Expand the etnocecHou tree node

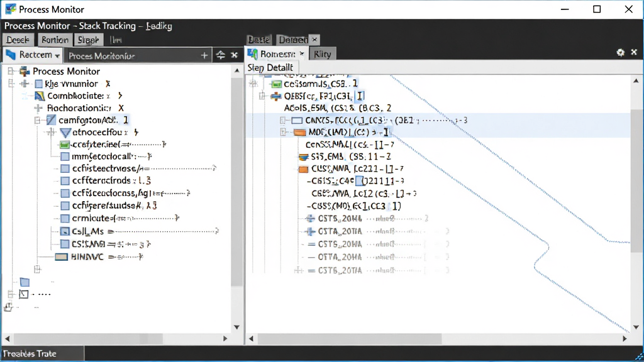pyautogui.click(x=51, y=132)
